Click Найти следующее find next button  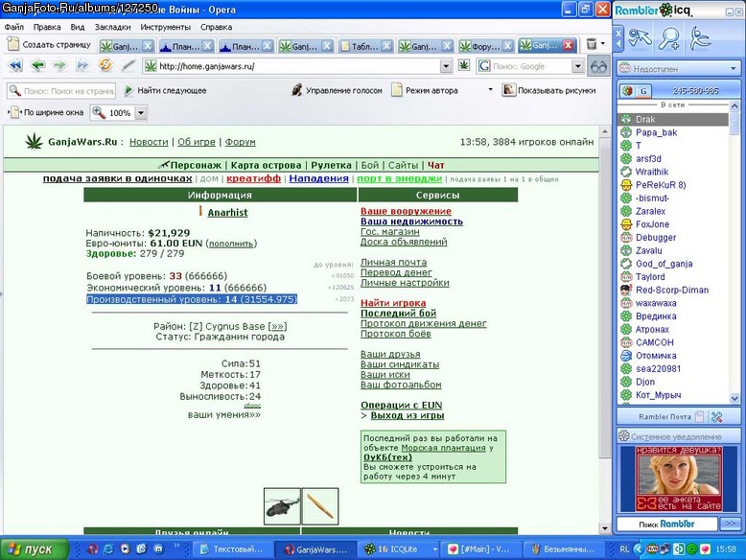[165, 90]
